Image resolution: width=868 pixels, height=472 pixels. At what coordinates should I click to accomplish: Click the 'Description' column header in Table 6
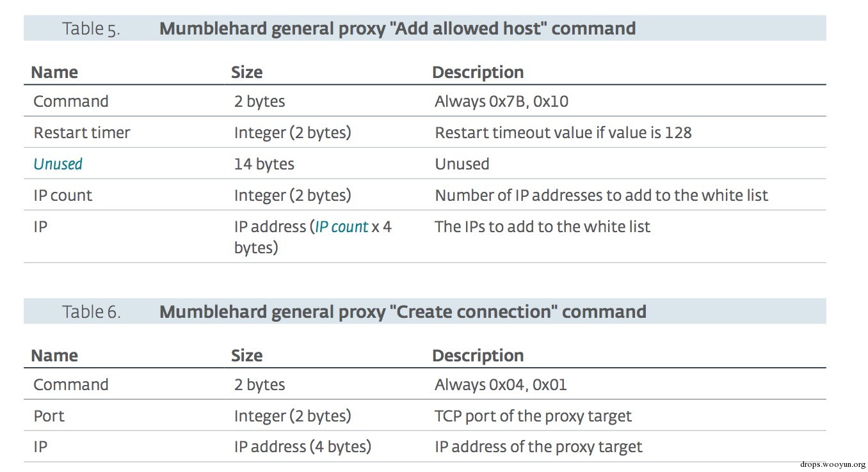point(478,356)
